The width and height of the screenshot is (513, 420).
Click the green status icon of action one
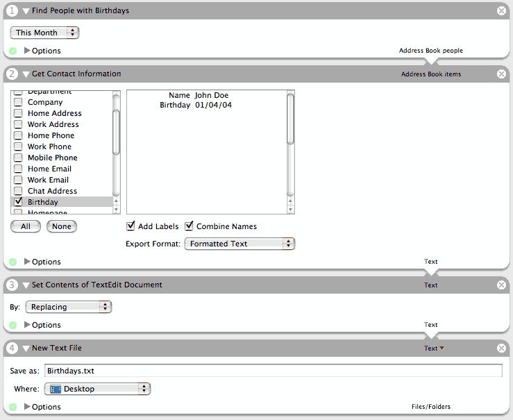pyautogui.click(x=12, y=51)
